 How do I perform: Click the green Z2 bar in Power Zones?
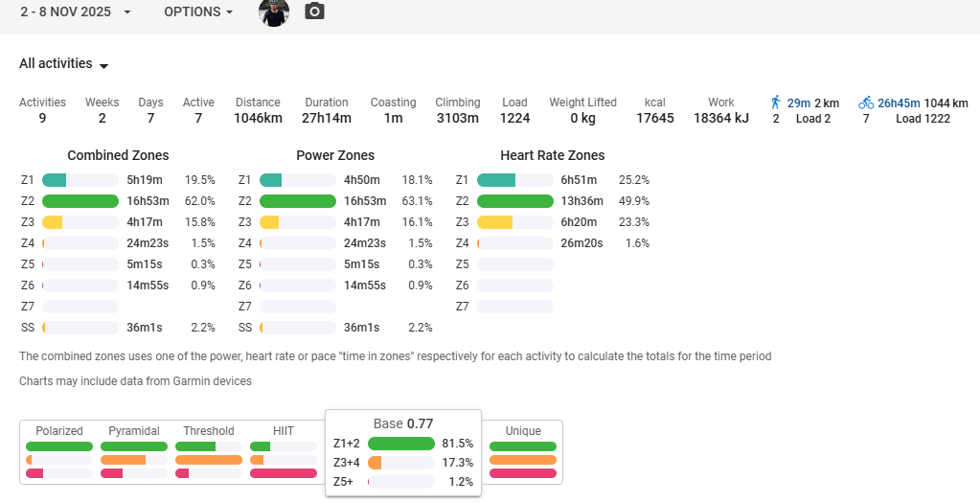tap(297, 201)
